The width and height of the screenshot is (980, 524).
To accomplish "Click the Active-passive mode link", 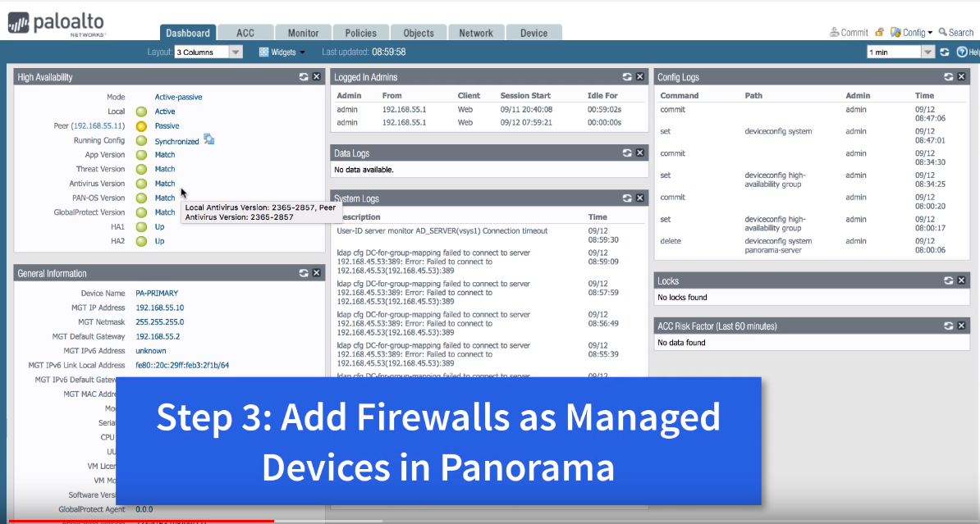I will (178, 97).
